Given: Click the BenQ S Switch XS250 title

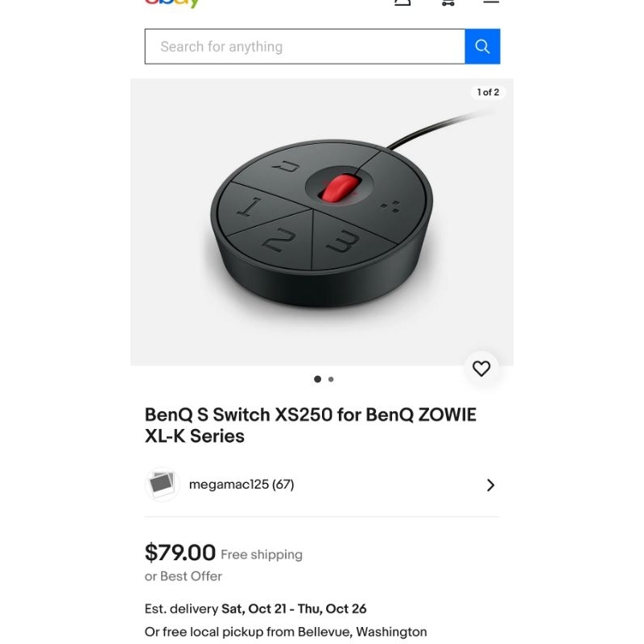Looking at the screenshot, I should (310, 425).
